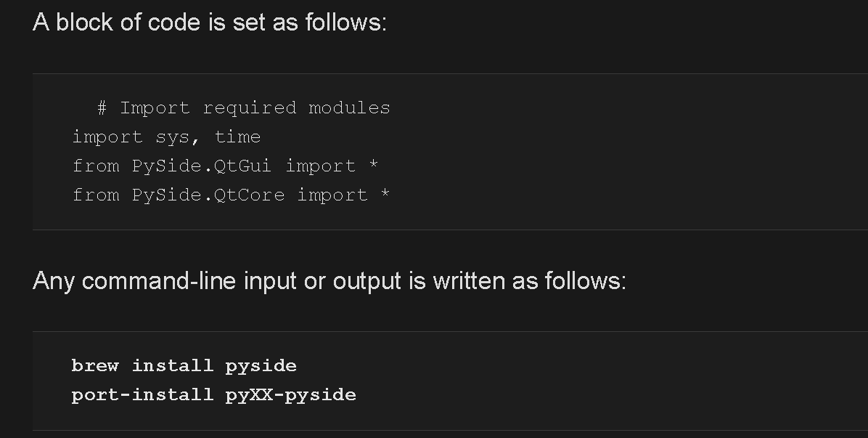Click the word "brew" in the command block
This screenshot has height=438, width=868.
click(95, 365)
